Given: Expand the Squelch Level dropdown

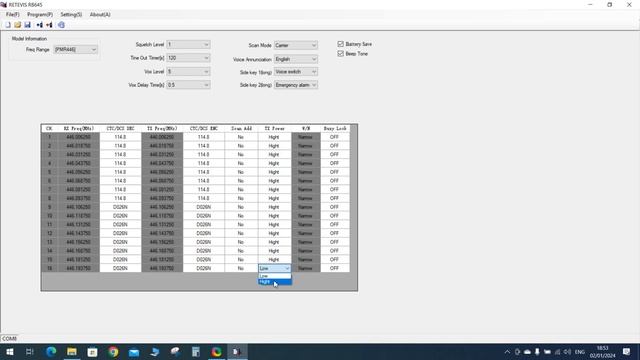Looking at the screenshot, I should (188, 44).
